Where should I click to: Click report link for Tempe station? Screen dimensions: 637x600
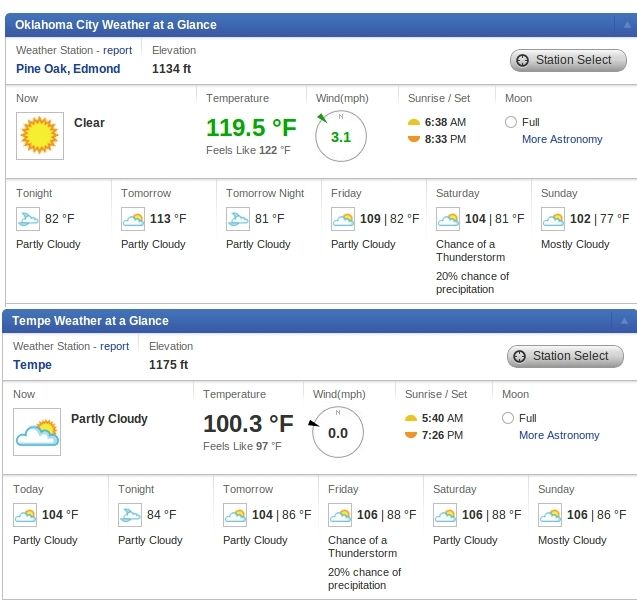114,346
